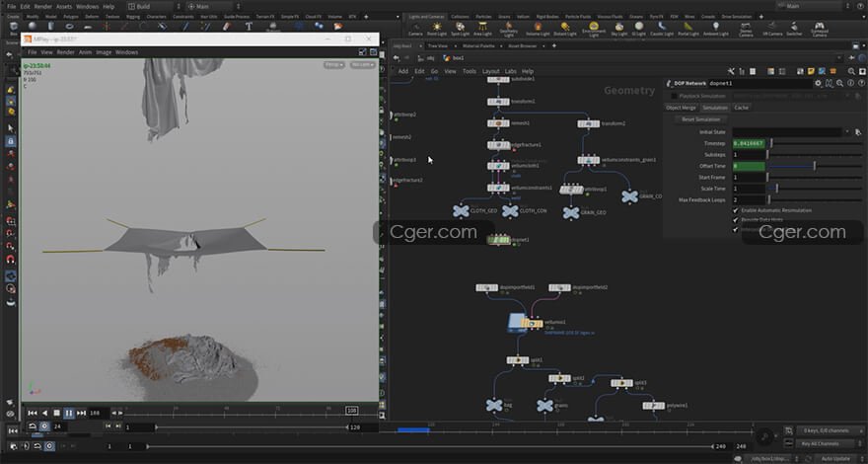Click the parameter pane search icon
Screen dimensions: 868x464
point(839,83)
